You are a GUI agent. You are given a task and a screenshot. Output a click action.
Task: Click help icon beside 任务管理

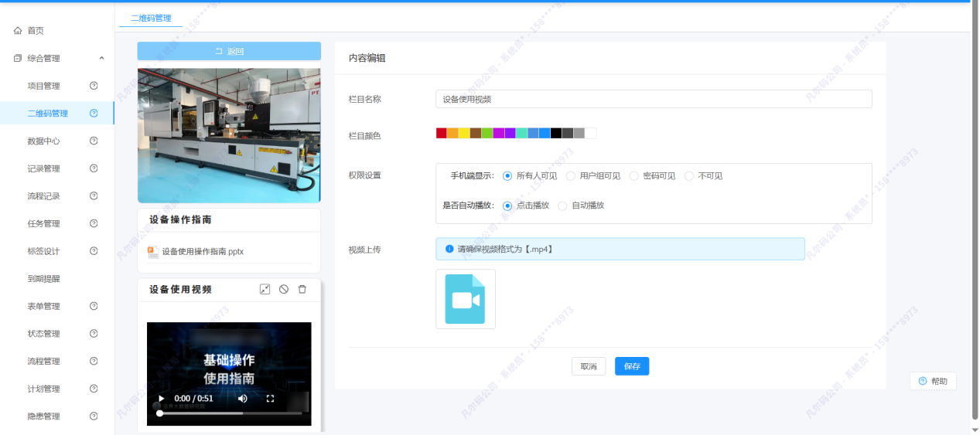[x=94, y=223]
